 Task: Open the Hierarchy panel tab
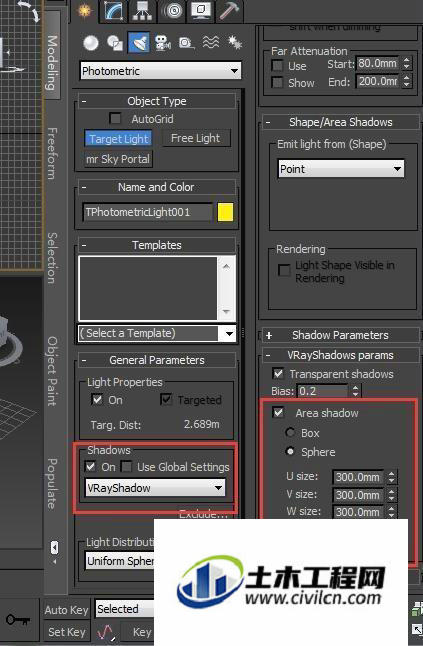[x=143, y=11]
